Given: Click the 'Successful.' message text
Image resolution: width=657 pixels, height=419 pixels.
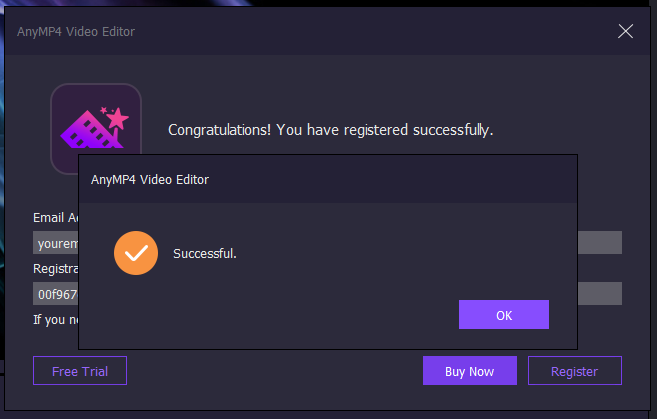Looking at the screenshot, I should pos(205,253).
